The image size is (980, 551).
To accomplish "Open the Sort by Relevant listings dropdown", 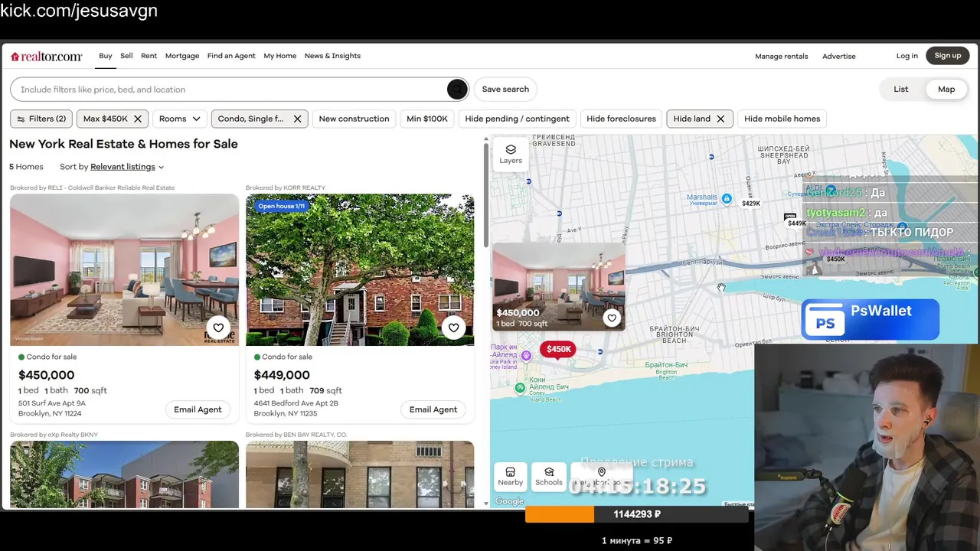I will [x=127, y=167].
